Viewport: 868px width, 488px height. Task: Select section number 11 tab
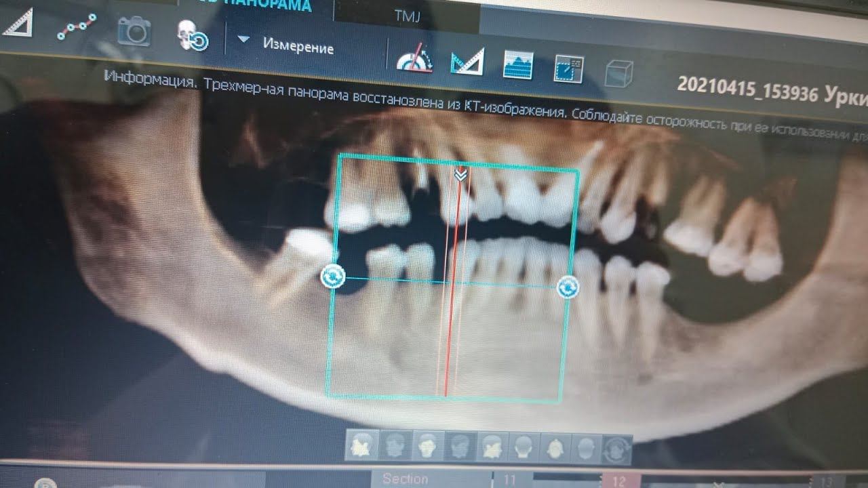(509, 480)
